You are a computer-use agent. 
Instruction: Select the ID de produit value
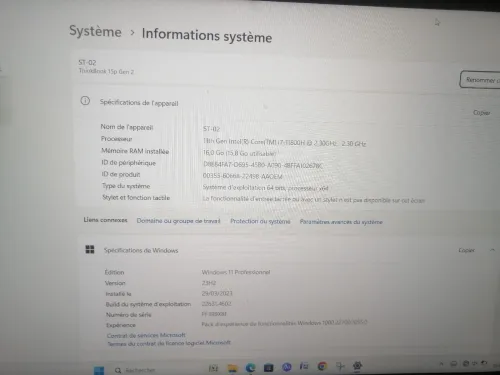[243, 176]
